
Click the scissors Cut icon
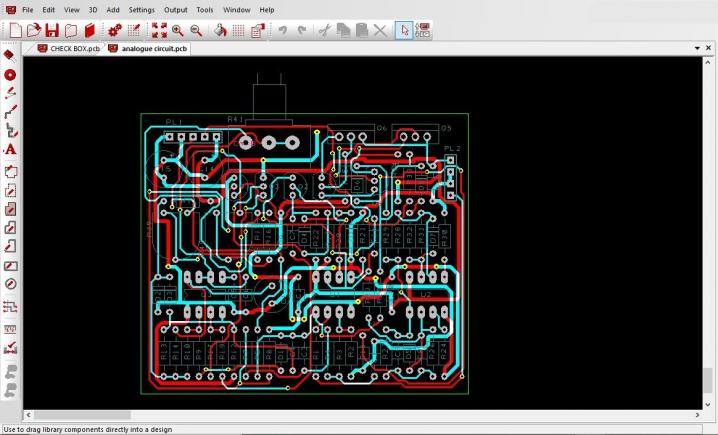point(324,30)
